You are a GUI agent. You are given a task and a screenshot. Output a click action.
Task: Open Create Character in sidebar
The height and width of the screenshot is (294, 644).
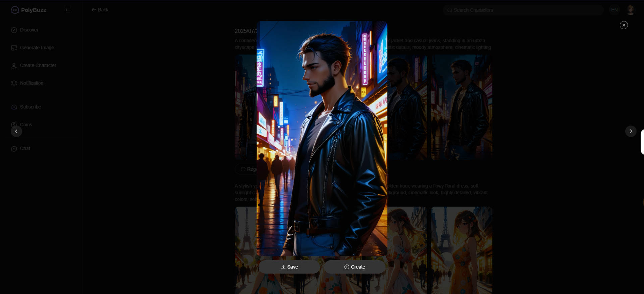point(38,65)
